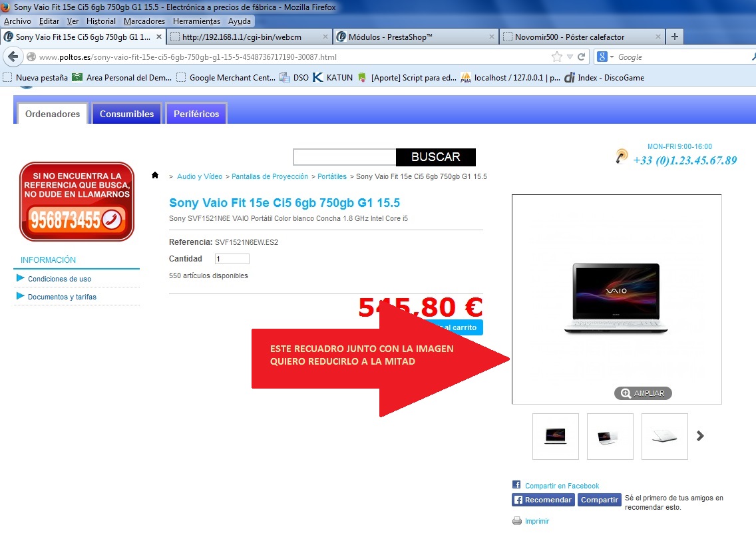Close the 192.168.1.1 webcm tab
The height and width of the screenshot is (535, 756).
pos(325,37)
